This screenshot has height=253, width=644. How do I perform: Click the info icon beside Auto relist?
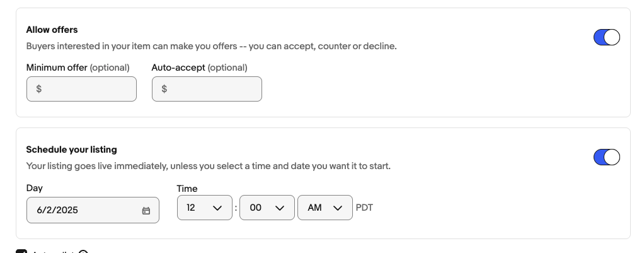tap(83, 251)
